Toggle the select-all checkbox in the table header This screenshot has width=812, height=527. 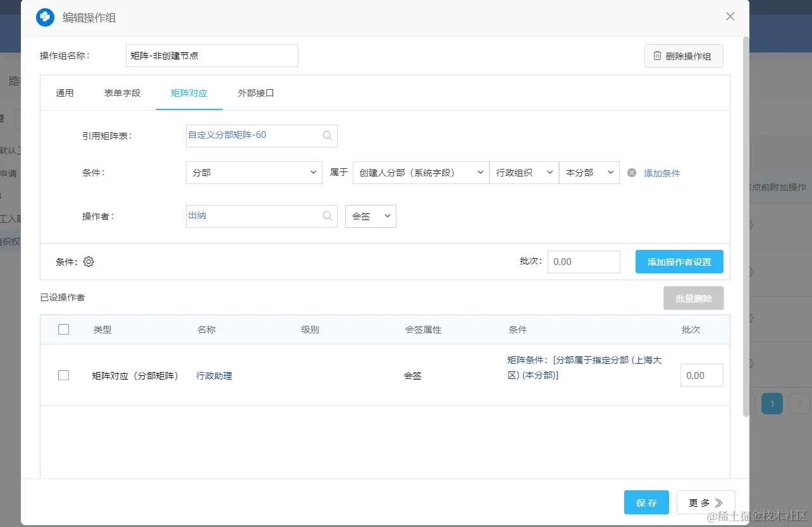pyautogui.click(x=64, y=329)
